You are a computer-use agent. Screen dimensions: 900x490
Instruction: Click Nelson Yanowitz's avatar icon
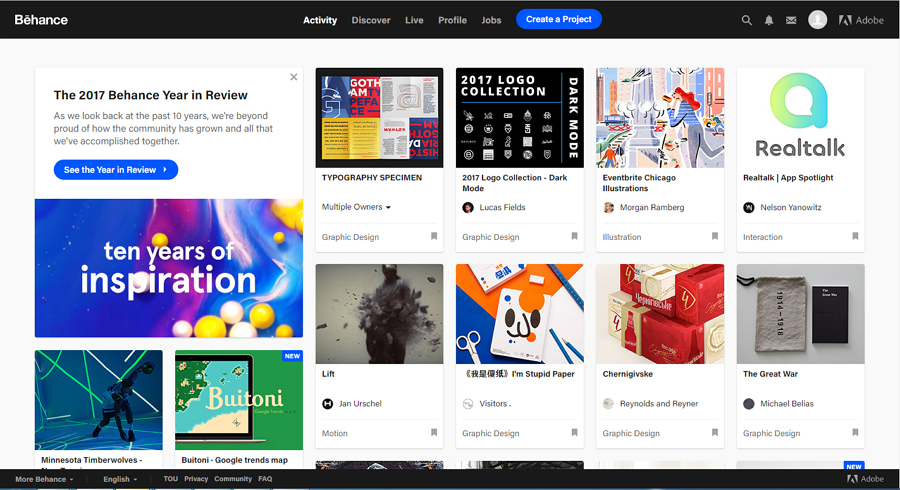(x=749, y=207)
